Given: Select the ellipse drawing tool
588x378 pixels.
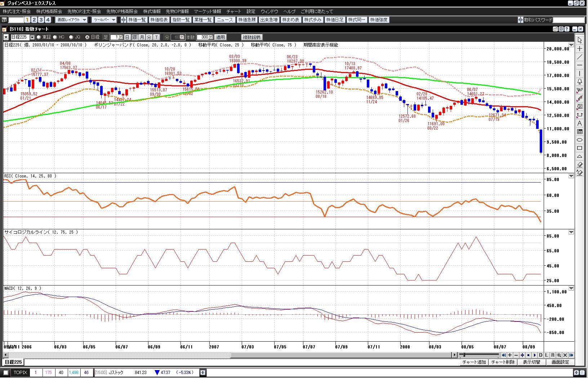Looking at the screenshot, I should point(580,140).
